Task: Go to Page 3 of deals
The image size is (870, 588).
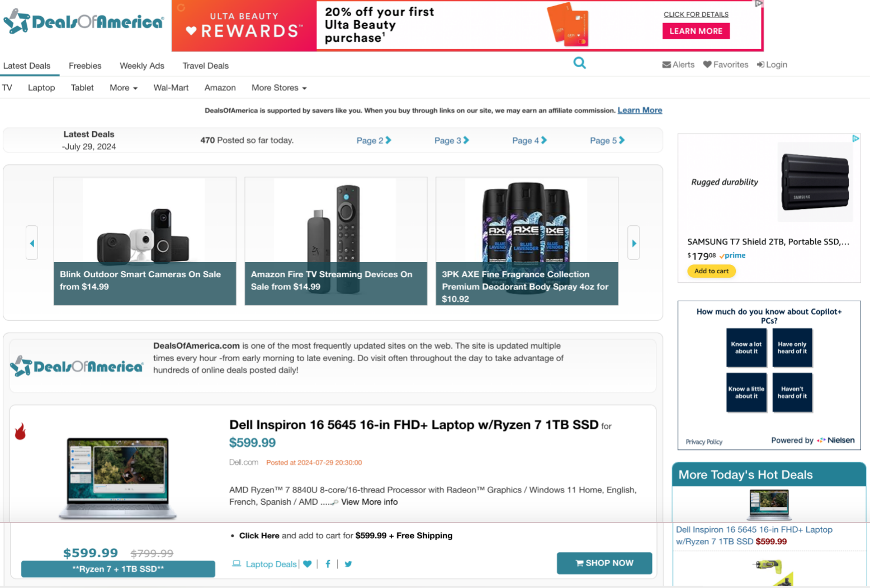Action: click(451, 140)
